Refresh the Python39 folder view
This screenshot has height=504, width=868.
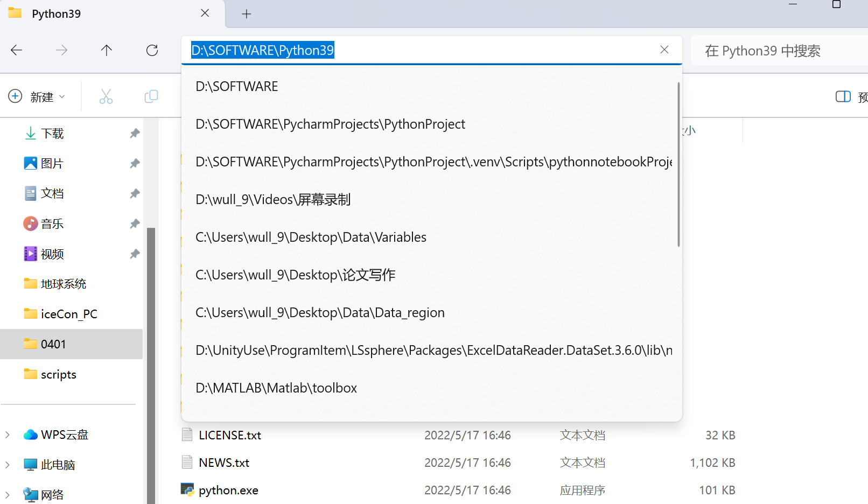(152, 50)
